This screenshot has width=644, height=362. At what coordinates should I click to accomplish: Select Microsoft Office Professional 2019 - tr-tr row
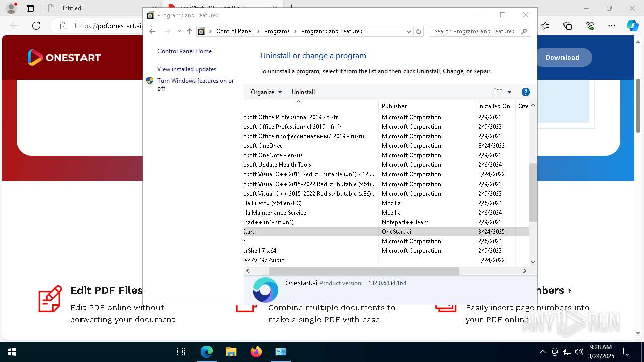[x=386, y=117]
